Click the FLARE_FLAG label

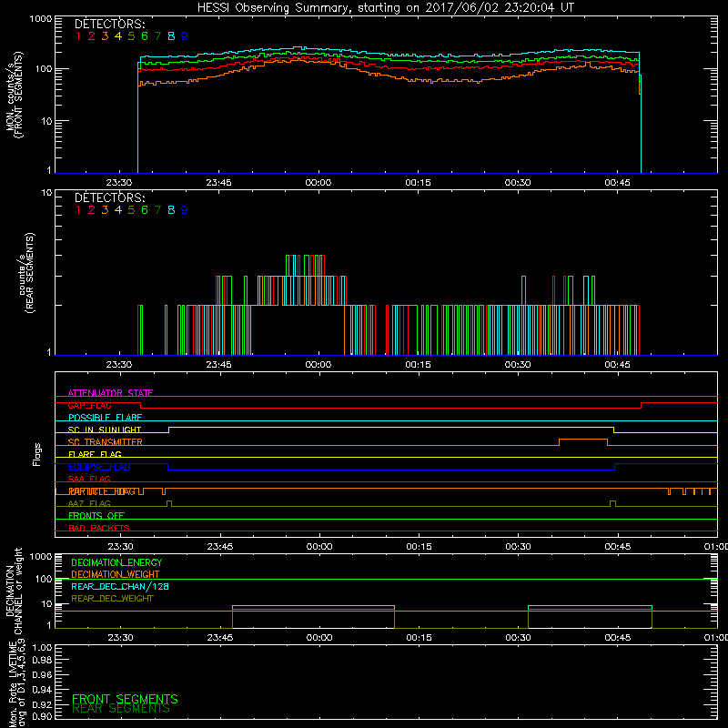95,454
